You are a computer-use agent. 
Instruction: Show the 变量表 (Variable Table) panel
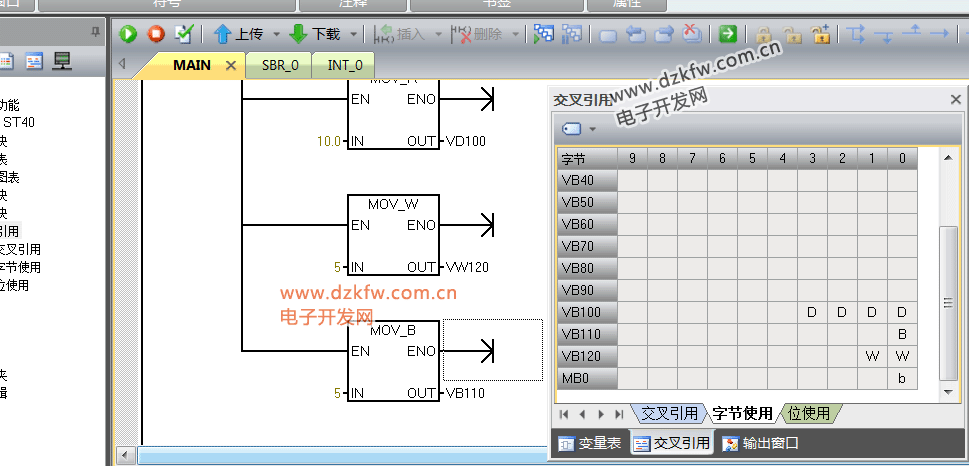tap(590, 443)
